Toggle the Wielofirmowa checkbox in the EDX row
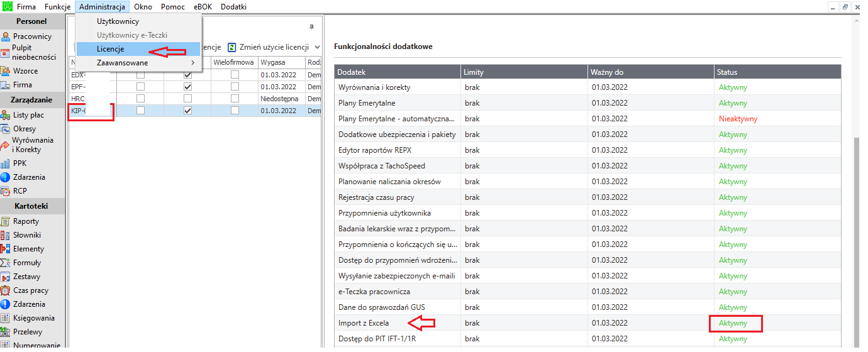Image resolution: width=868 pixels, height=352 pixels. pyautogui.click(x=235, y=75)
